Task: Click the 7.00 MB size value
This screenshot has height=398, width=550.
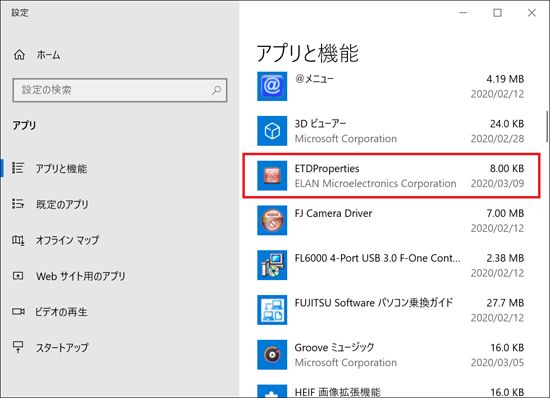Action: click(505, 213)
